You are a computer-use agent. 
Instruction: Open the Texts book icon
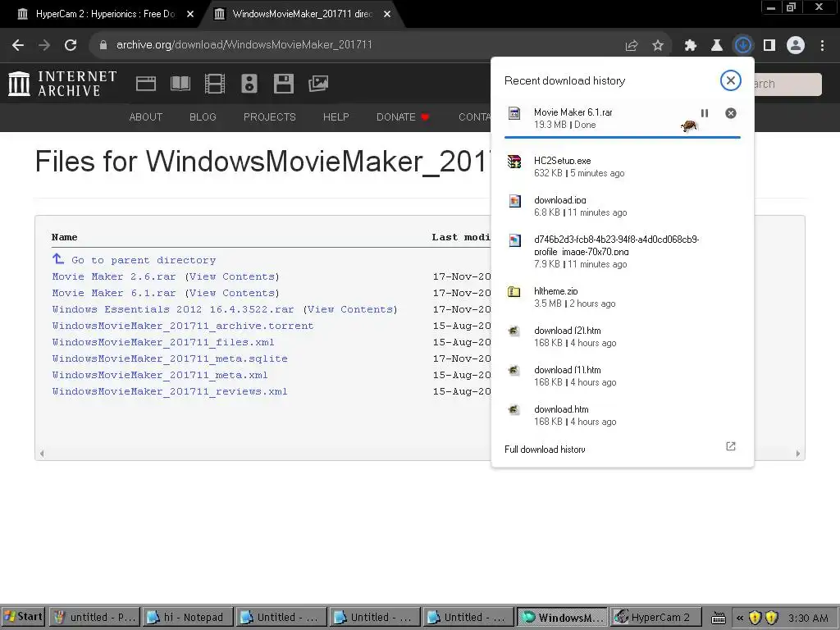pyautogui.click(x=180, y=84)
